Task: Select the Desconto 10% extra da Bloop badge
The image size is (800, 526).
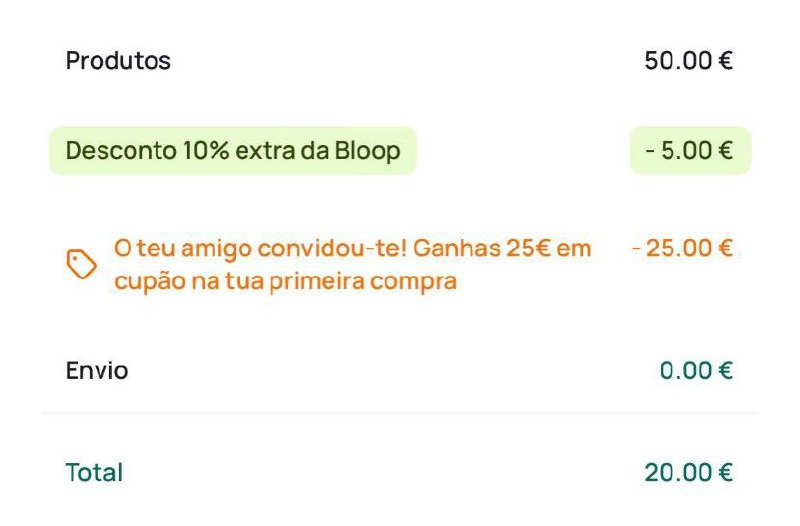Action: (232, 151)
